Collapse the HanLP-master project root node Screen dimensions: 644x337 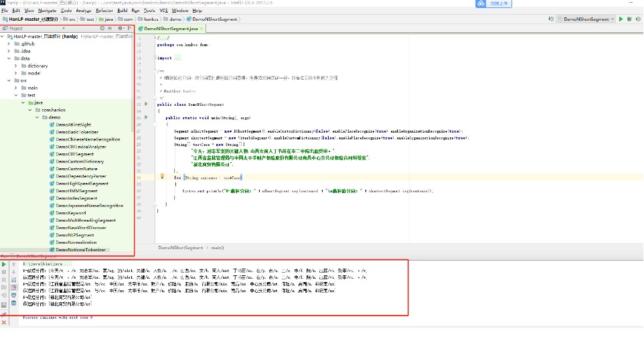[x=3, y=36]
